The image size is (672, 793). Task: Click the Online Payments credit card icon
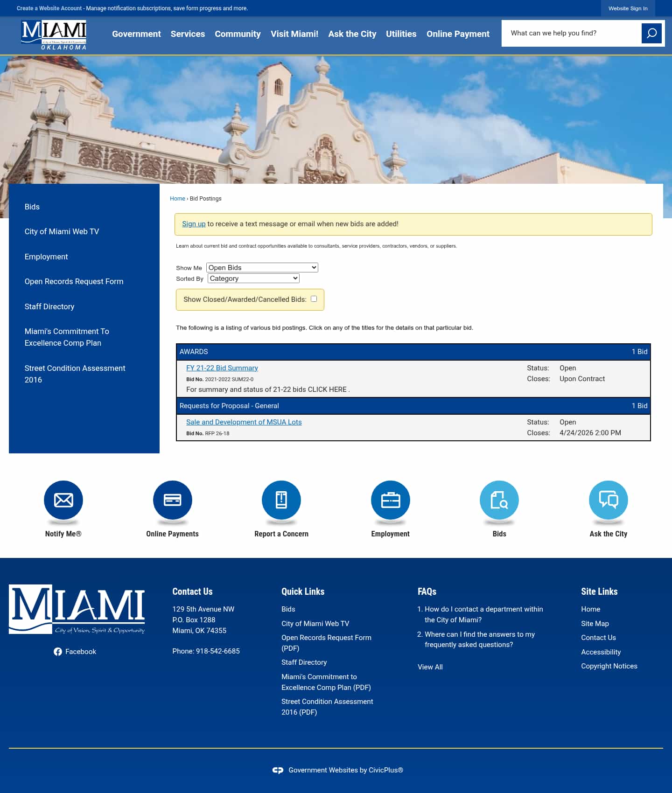[172, 500]
